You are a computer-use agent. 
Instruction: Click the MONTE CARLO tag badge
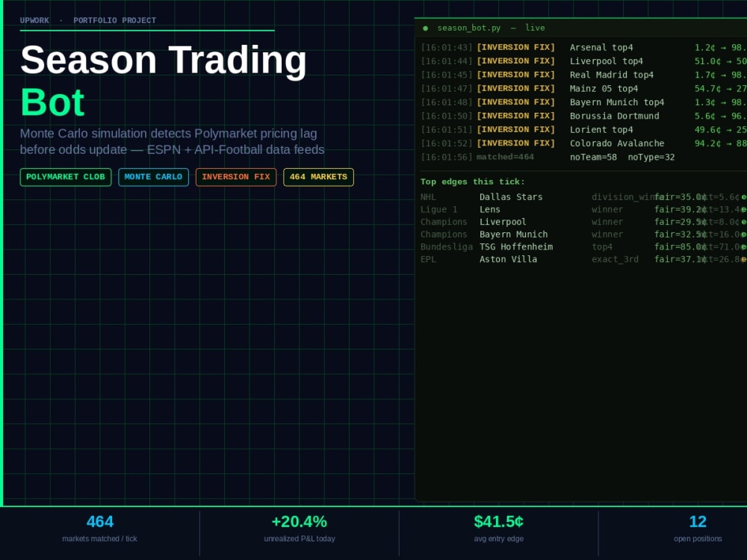pos(153,177)
